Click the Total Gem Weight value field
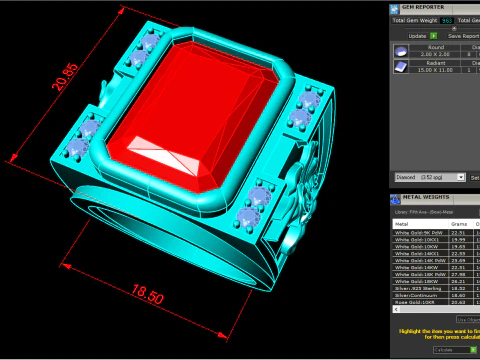Viewport: 480px width, 360px height. tap(447, 20)
